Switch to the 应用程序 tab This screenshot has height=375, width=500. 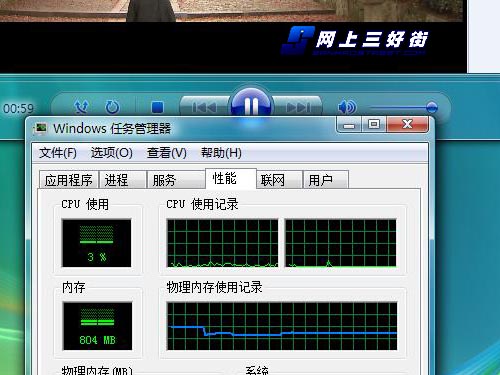69,180
